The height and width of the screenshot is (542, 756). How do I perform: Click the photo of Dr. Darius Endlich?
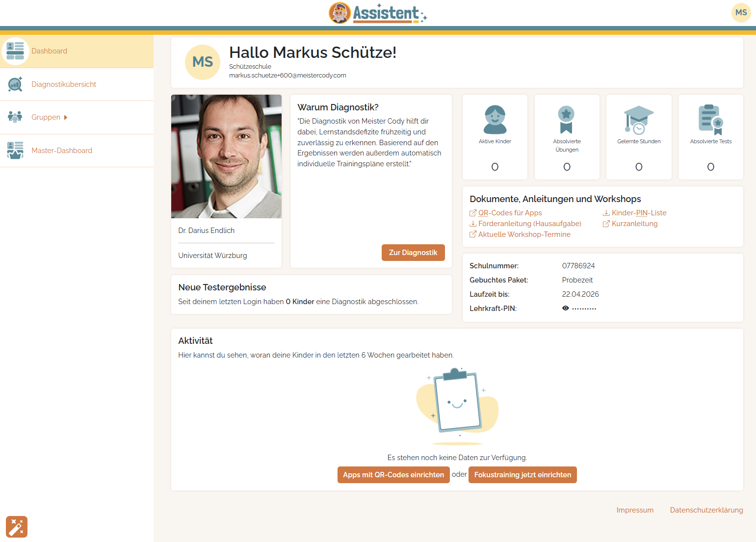click(226, 156)
